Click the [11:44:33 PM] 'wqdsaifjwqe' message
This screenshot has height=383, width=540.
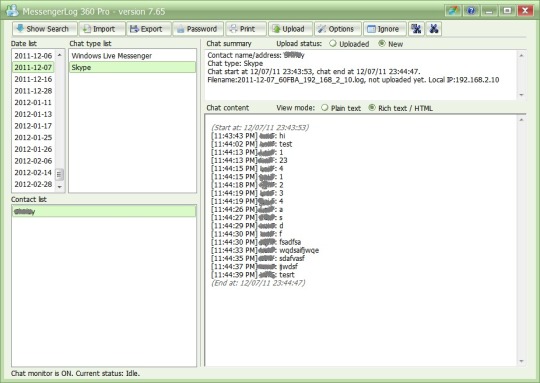265,250
